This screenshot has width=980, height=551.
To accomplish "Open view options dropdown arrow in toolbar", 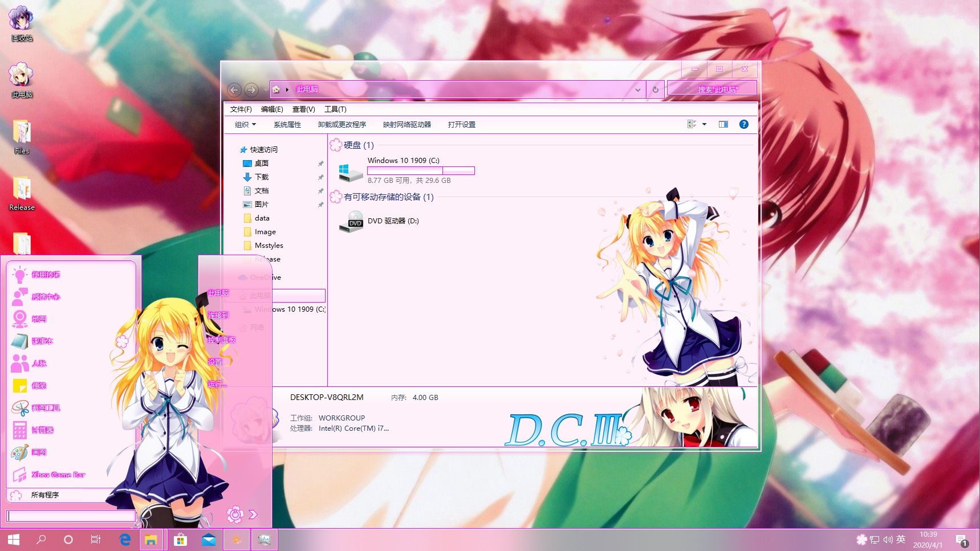I will (704, 124).
